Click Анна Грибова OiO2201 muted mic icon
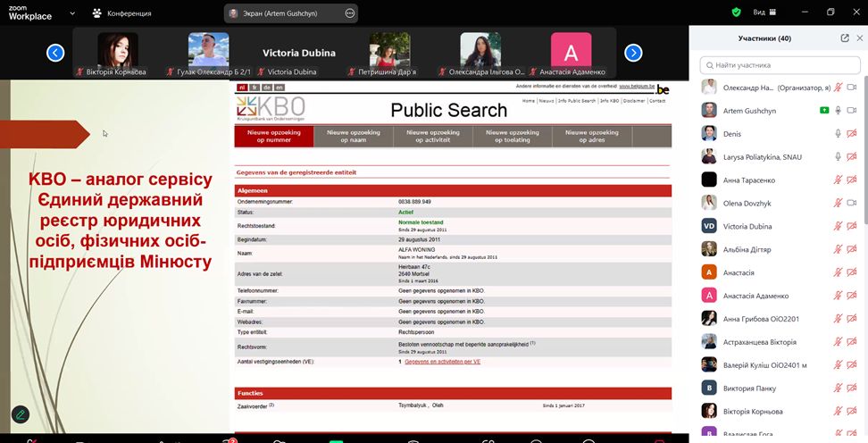The image size is (868, 443). [839, 318]
